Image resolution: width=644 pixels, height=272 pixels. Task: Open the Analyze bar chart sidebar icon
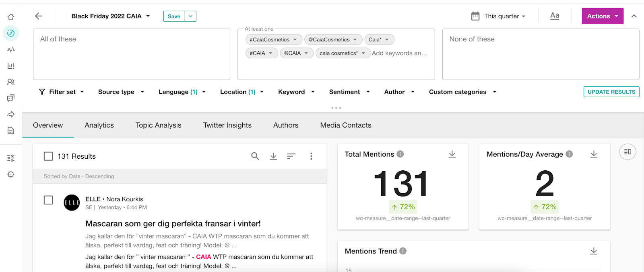tap(11, 65)
